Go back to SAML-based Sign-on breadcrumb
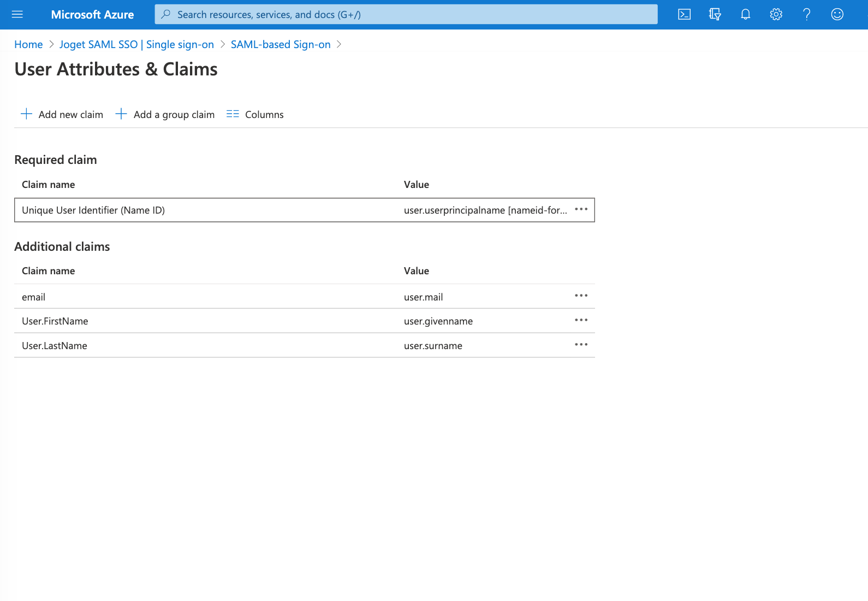Screen dimensions: 868x601 pos(281,44)
